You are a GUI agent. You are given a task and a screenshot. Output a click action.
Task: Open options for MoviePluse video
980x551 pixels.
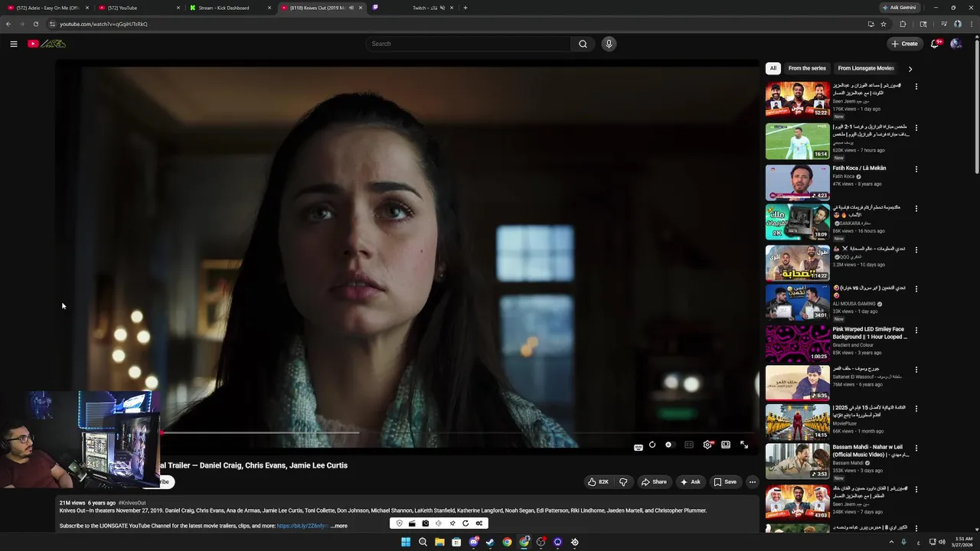(x=916, y=409)
